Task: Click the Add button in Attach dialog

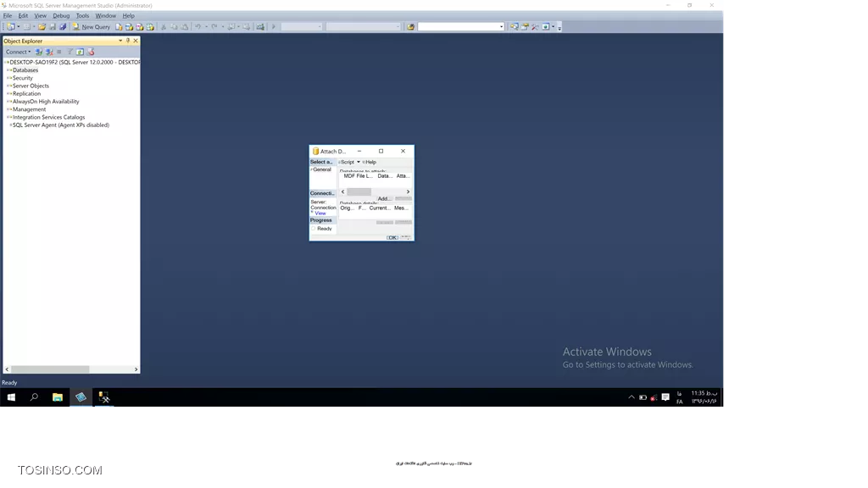Action: coord(385,198)
